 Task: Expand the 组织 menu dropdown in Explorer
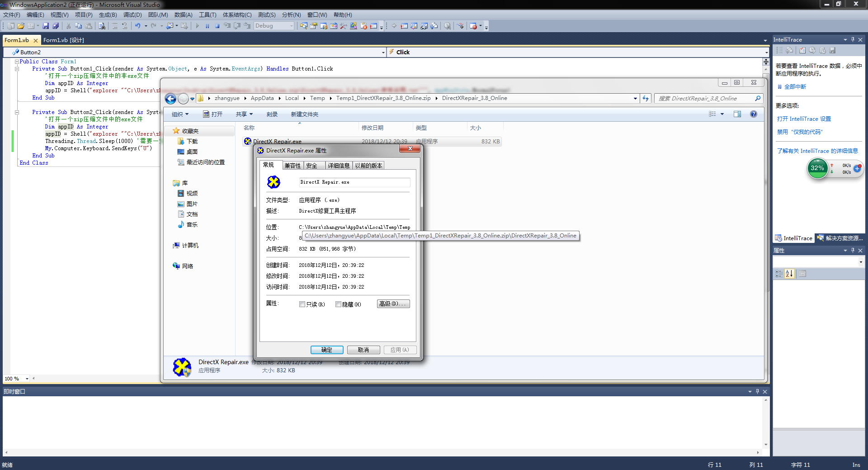(x=180, y=114)
